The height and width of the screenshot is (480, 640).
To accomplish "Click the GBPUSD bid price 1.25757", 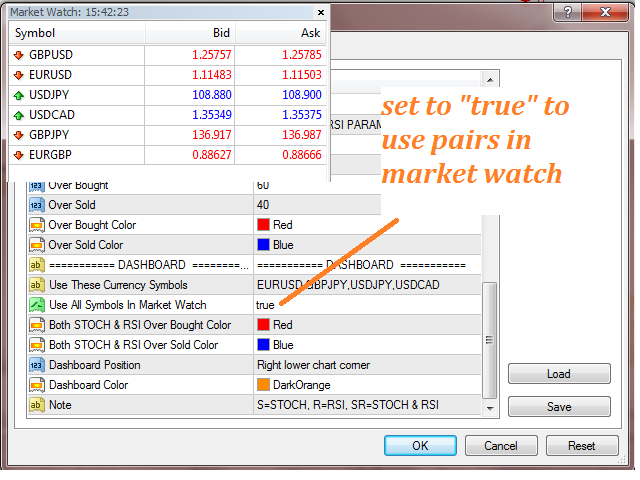I will 212,55.
